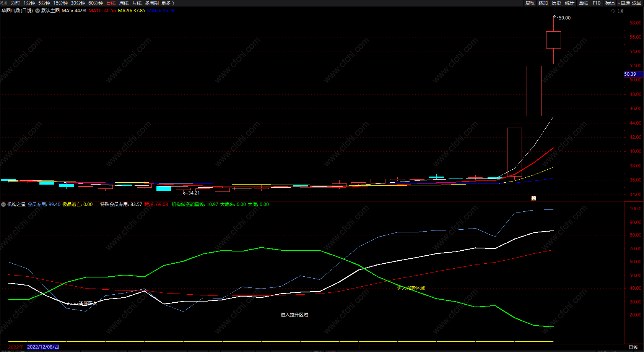Click the 进入强势区域 annotation
This screenshot has height=352, width=644.
coord(411,288)
